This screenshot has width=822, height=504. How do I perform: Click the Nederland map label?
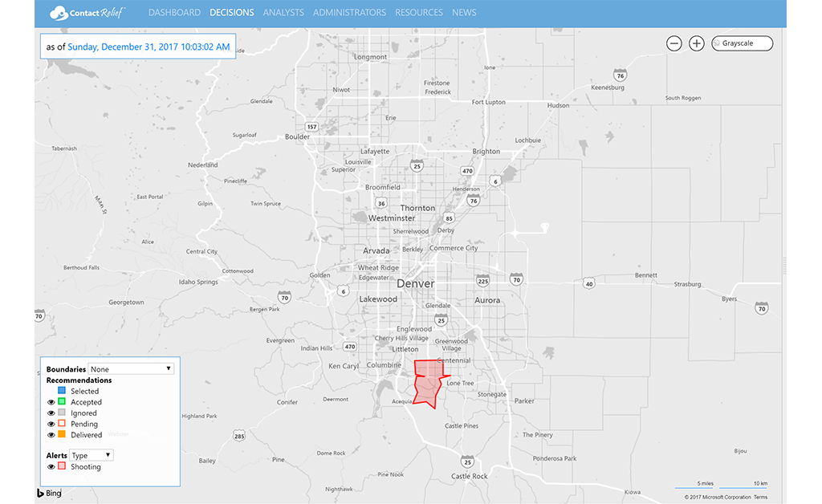click(203, 165)
